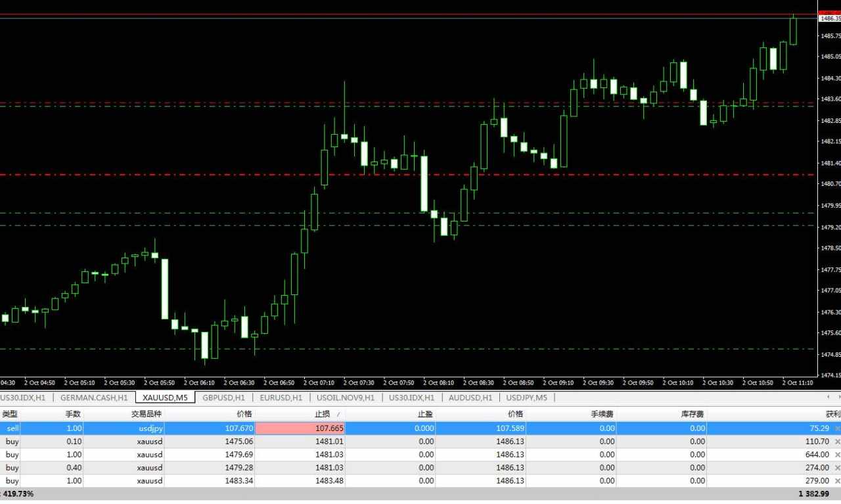Select the buy order opened at 1483.34
Viewport: 841px width, 504px height.
point(420,481)
